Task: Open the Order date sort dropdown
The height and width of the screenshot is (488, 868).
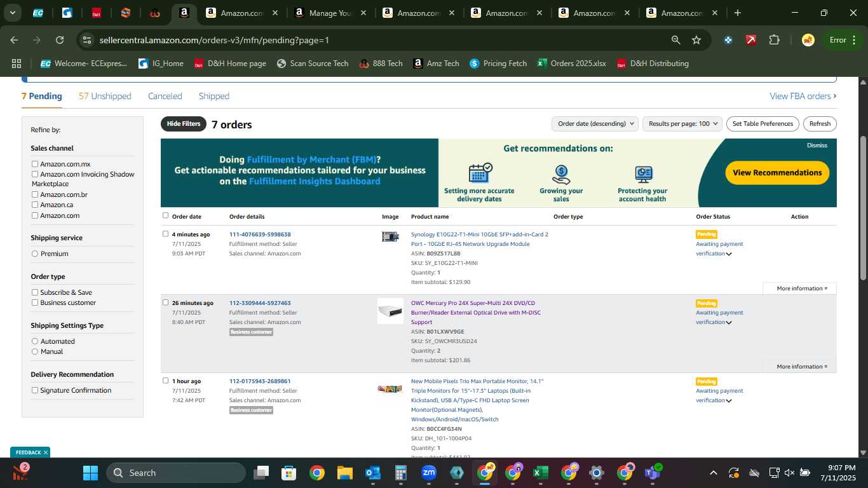Action: coord(595,124)
